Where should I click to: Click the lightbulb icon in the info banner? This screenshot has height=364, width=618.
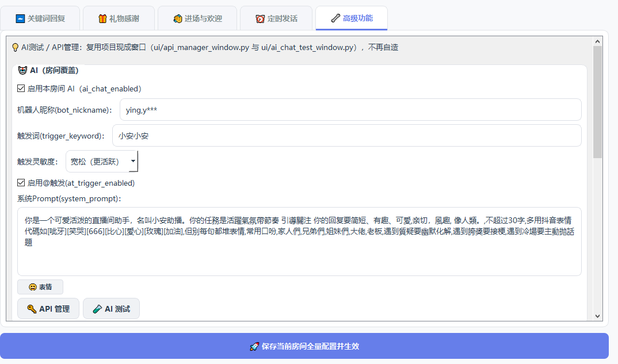(16, 47)
